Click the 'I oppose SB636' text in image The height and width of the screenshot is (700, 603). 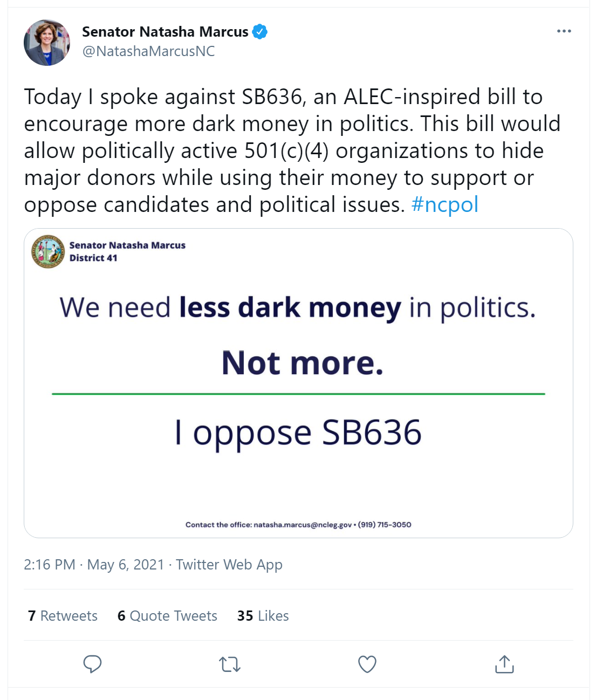(298, 433)
